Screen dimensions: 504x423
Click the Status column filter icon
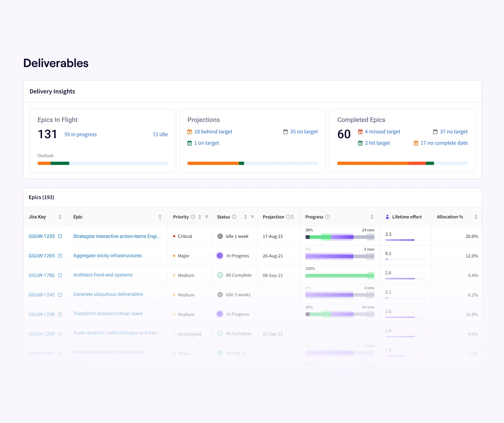252,217
